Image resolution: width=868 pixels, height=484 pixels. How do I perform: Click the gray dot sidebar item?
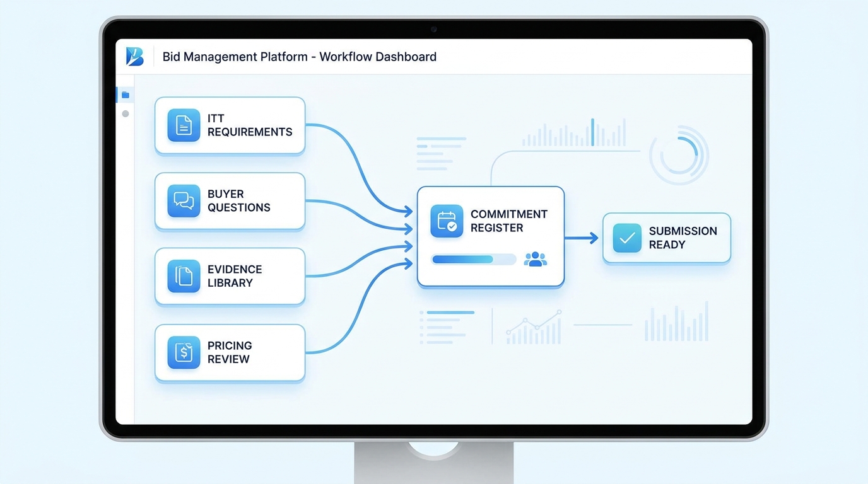[x=126, y=114]
